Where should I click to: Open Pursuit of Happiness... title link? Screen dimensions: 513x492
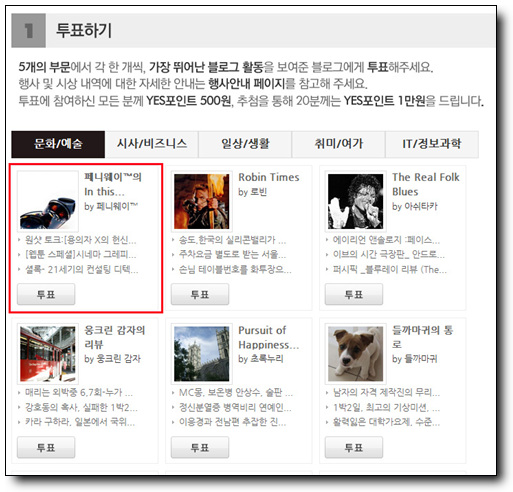(x=269, y=337)
